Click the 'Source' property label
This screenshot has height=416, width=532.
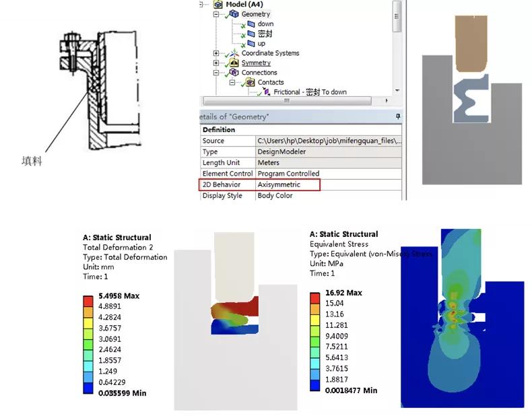213,141
